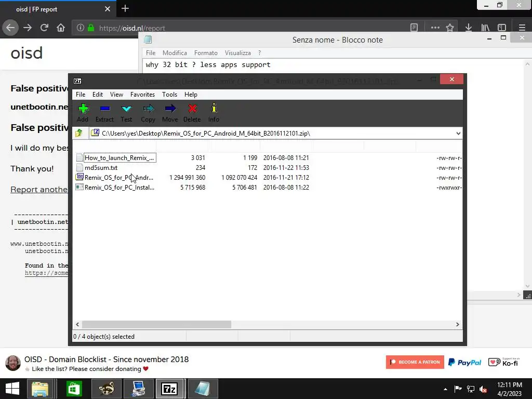
Task: Open the page actions three-dot menu
Action: click(435, 28)
